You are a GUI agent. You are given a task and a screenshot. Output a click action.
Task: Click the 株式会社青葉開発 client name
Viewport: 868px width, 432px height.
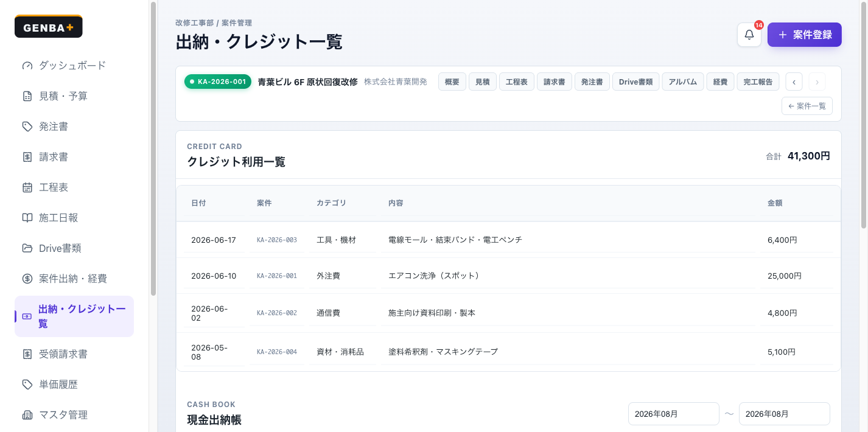[x=396, y=82]
